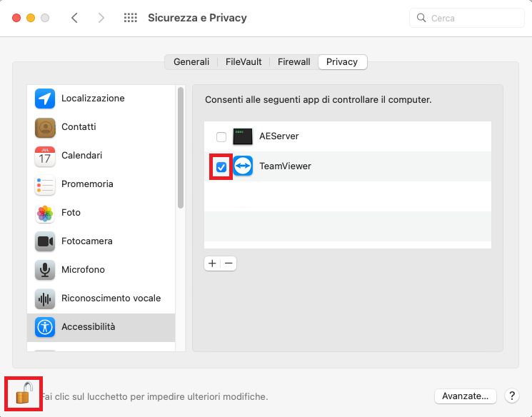Show all preferences via grid icon
532x417 pixels.
coord(130,18)
